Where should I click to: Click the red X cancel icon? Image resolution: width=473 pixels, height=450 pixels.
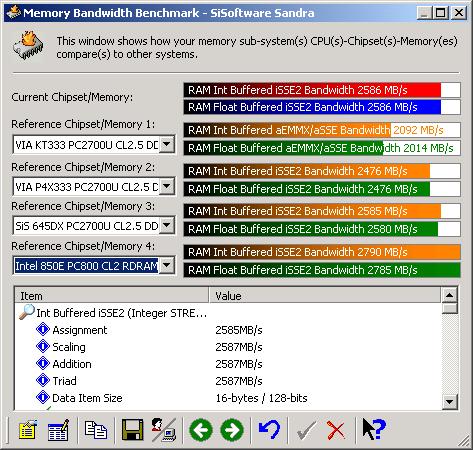point(336,430)
